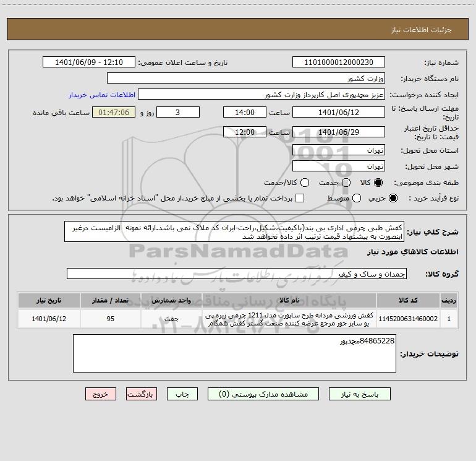Click the بازگشت back button
This screenshot has height=461, width=476.
tap(142, 394)
